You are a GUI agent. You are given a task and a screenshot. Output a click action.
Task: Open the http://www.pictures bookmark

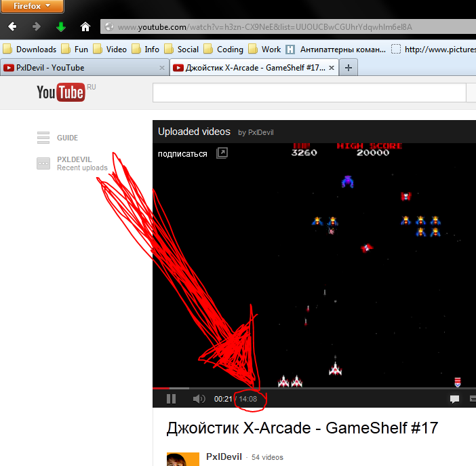click(x=433, y=50)
